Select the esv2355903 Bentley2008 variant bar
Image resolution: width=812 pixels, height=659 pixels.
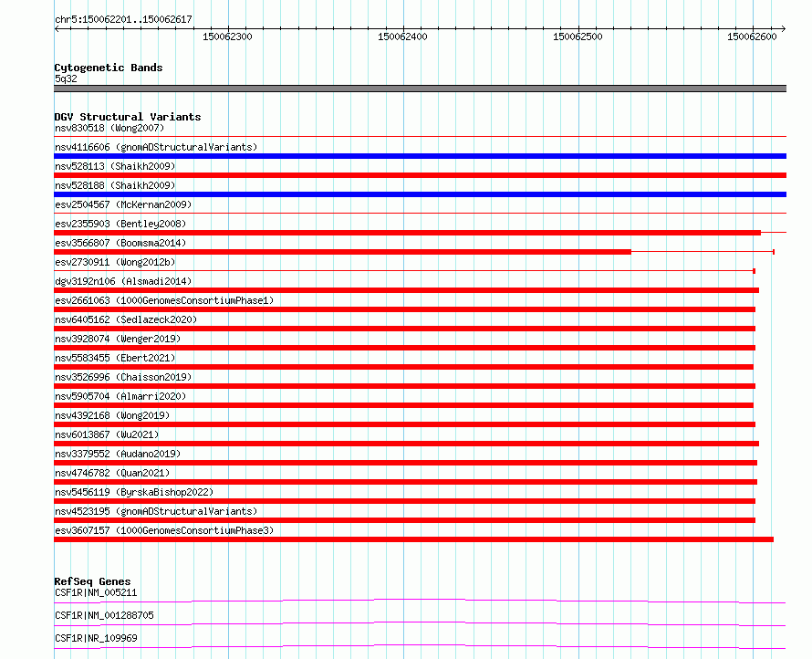point(407,233)
